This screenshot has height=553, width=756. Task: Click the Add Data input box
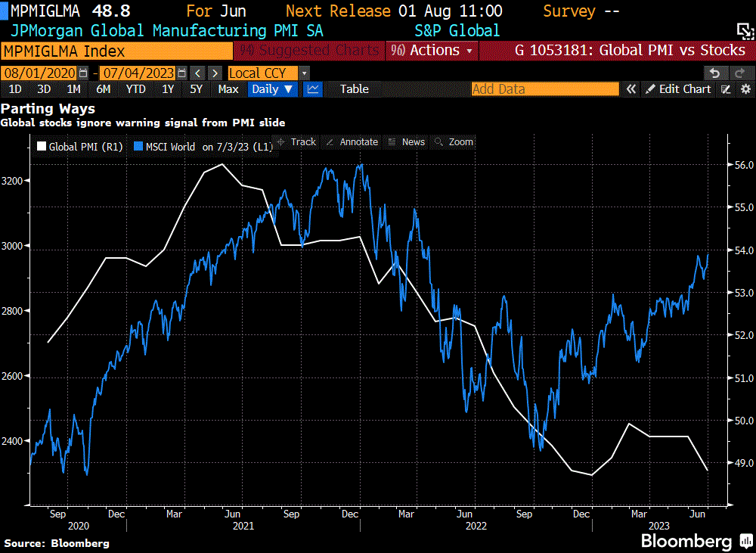coord(545,89)
